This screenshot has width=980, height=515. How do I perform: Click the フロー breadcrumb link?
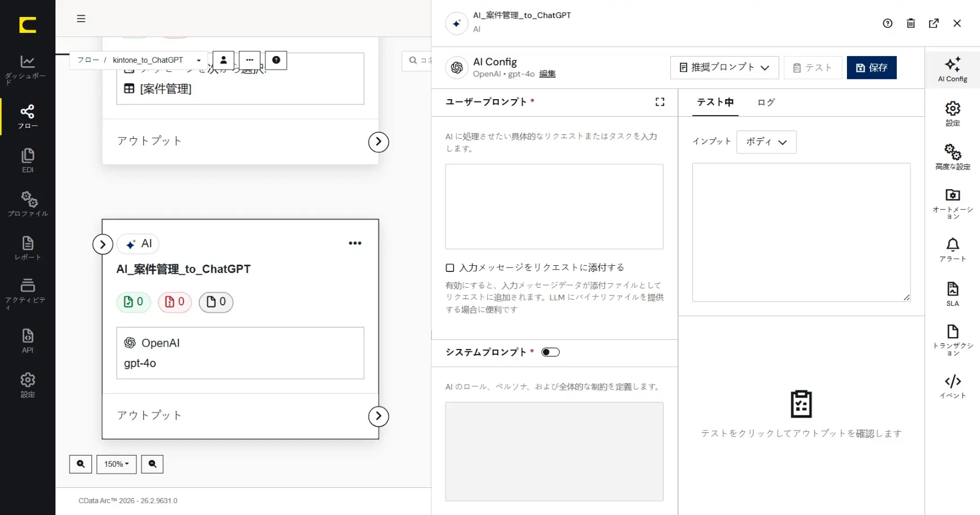point(88,60)
